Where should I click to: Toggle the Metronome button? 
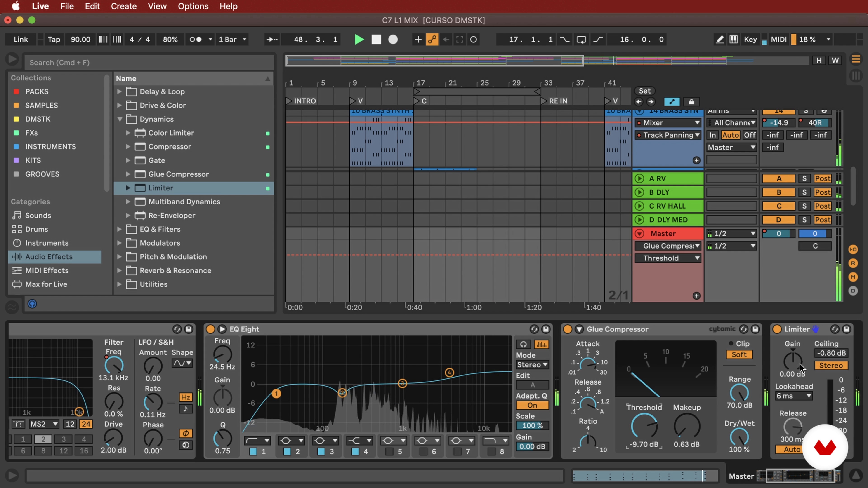click(196, 39)
